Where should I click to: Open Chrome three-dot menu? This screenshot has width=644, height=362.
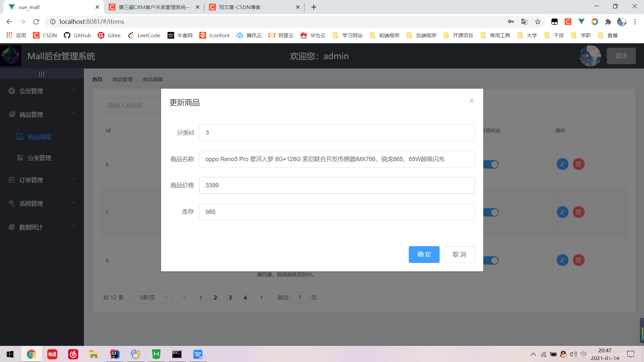pyautogui.click(x=635, y=22)
